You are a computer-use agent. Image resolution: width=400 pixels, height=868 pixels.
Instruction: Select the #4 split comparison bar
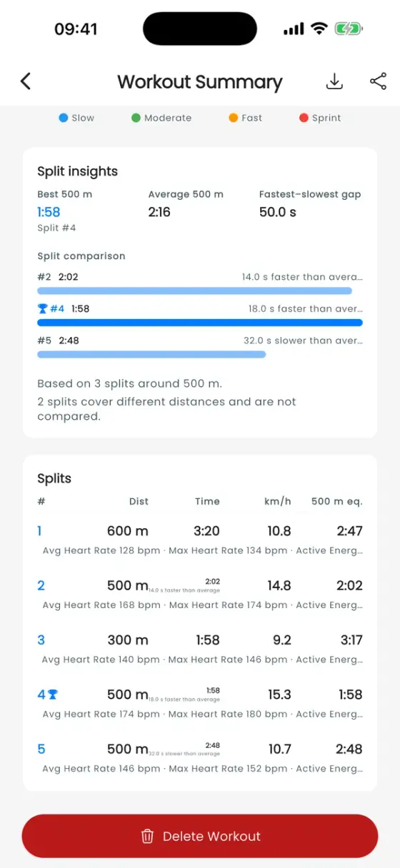click(x=200, y=323)
